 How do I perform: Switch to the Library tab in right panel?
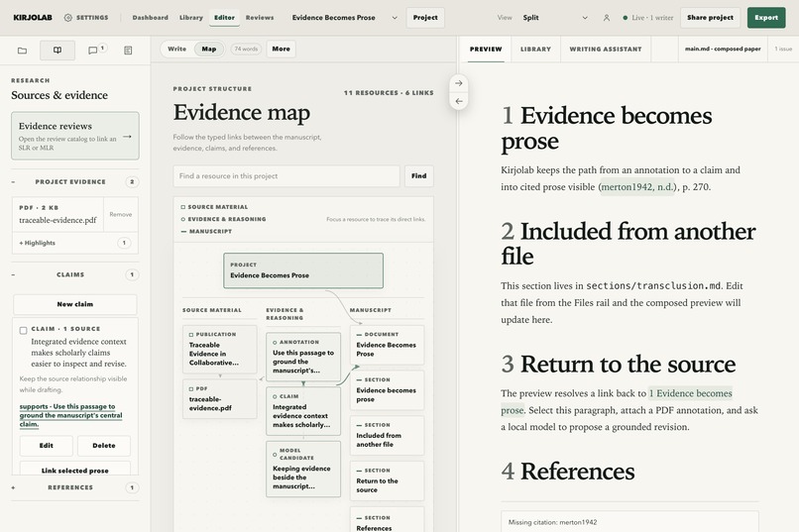[535, 50]
